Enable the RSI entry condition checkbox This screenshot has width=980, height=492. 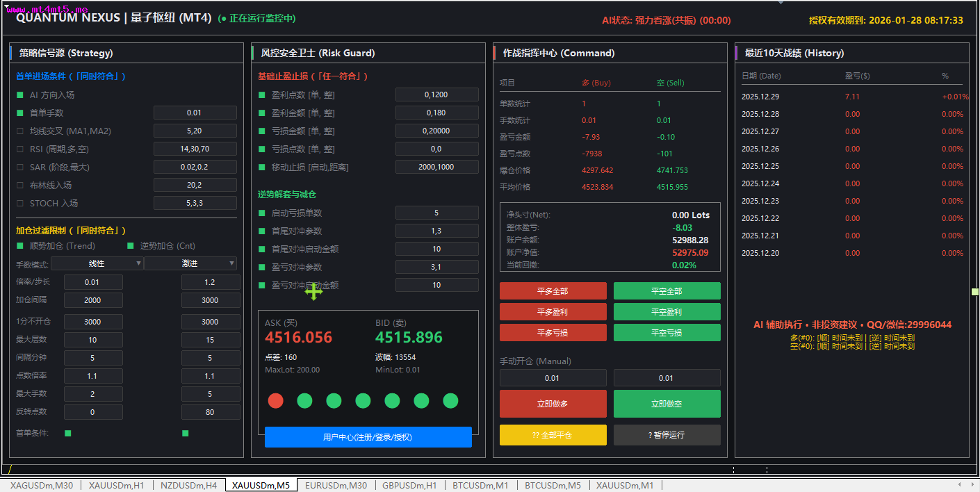point(19,149)
